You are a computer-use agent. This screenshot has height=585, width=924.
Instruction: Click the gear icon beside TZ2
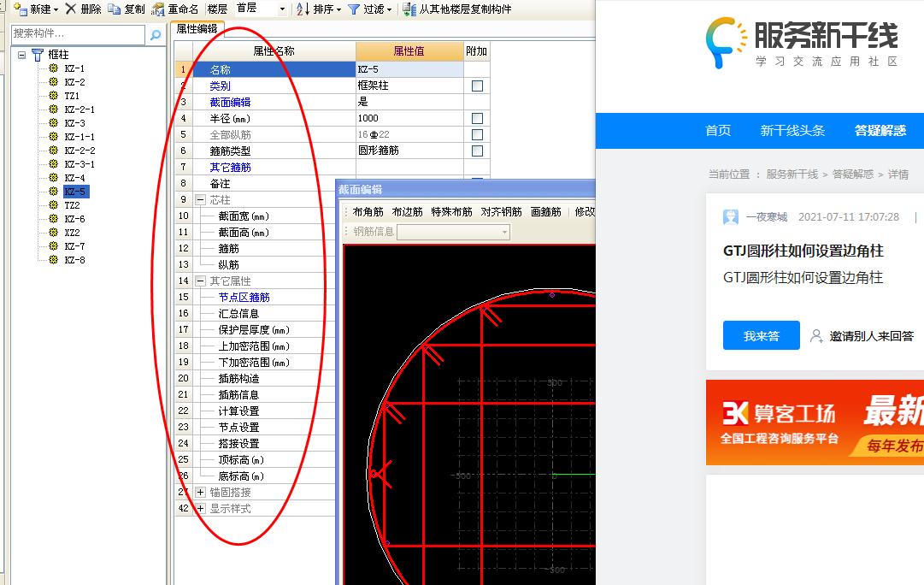pyautogui.click(x=54, y=204)
